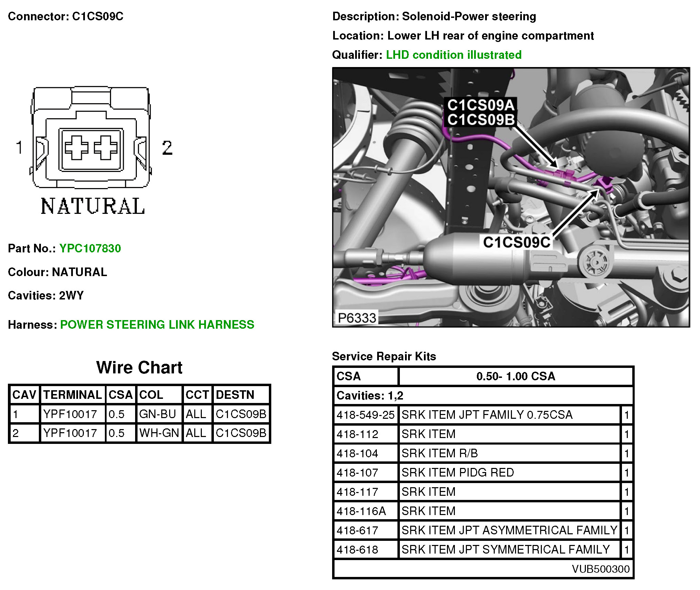The image size is (700, 590).
Task: Click the GN-BU wire colour cell
Action: click(158, 414)
